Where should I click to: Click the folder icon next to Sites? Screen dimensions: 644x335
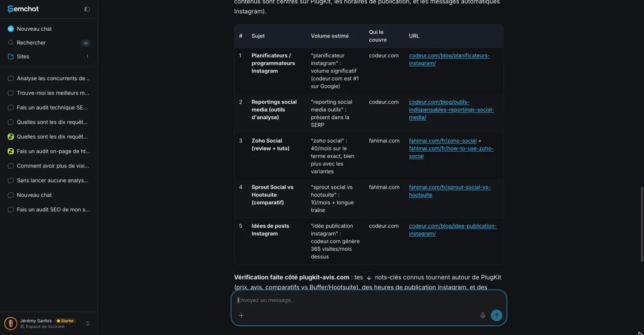[11, 56]
